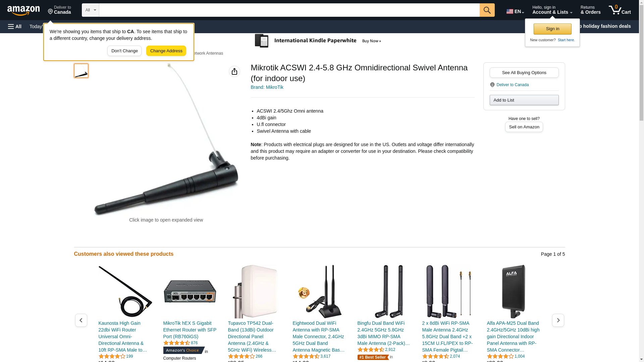Click the Sign in button
The height and width of the screenshot is (362, 644).
(x=552, y=29)
